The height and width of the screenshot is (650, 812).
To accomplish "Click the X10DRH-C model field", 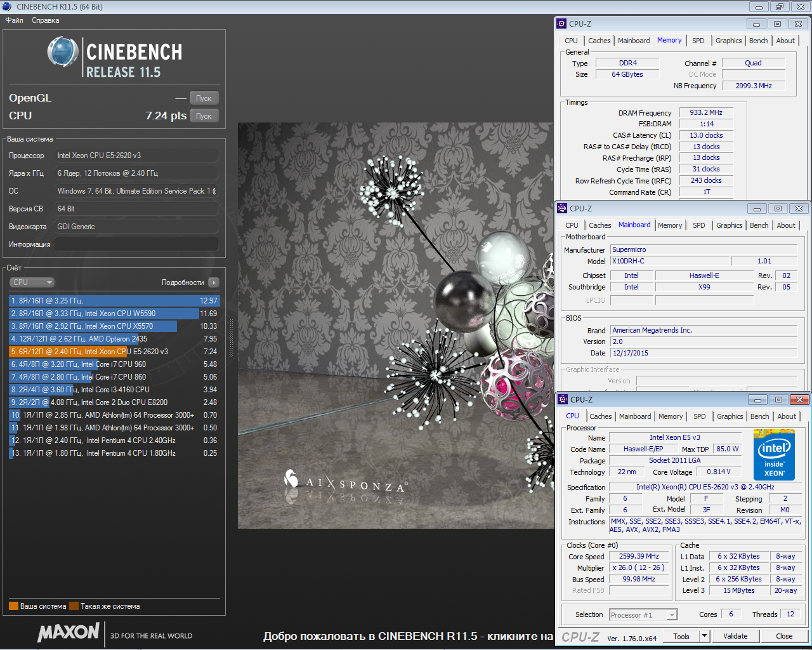I will pyautogui.click(x=669, y=261).
